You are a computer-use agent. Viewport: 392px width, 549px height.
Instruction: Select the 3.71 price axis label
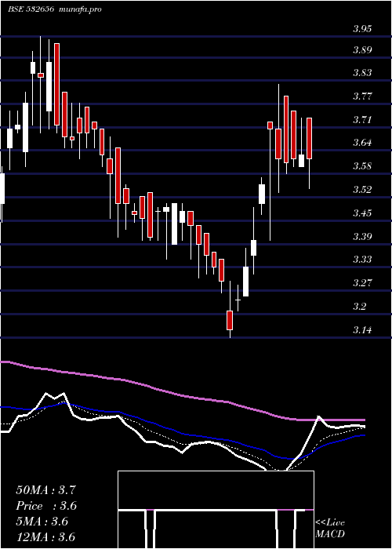(x=362, y=120)
